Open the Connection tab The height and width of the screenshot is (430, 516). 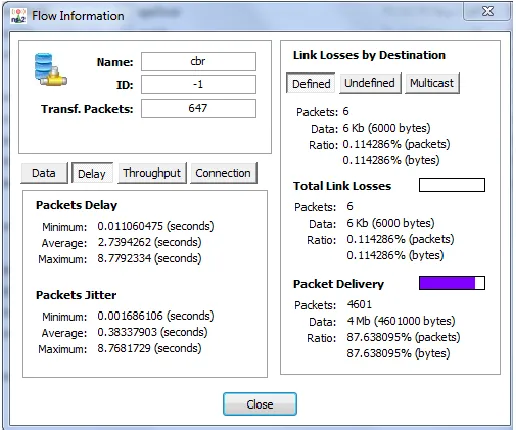click(223, 173)
